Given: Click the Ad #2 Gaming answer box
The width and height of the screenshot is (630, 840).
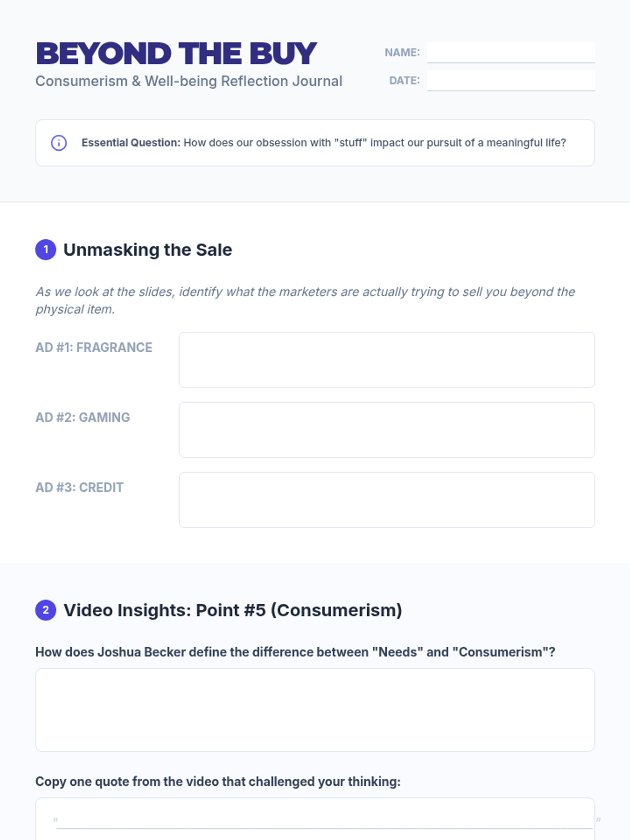Looking at the screenshot, I should [x=386, y=429].
